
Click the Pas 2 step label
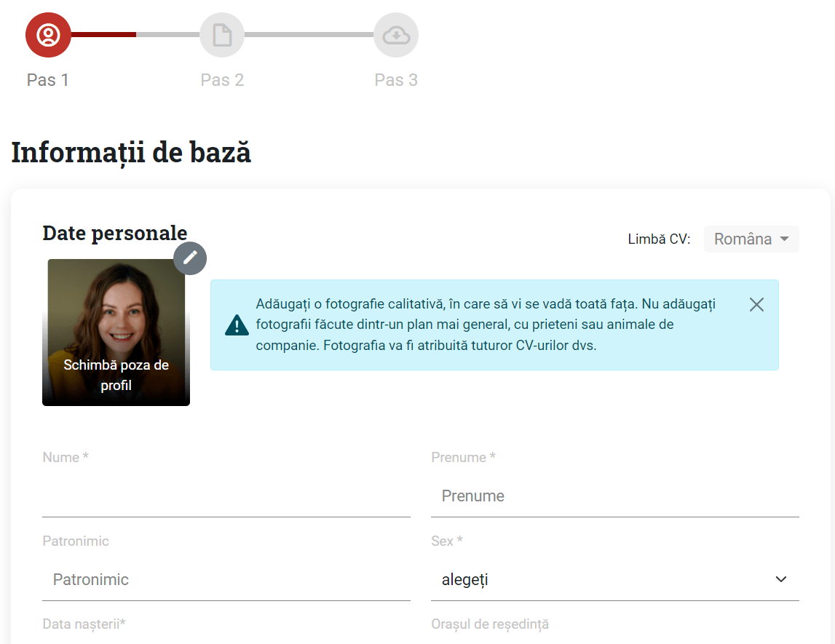(x=222, y=80)
